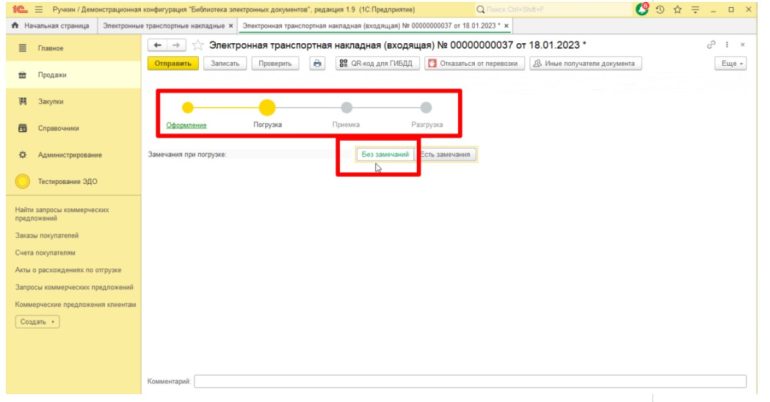
Task: Open the history clock icon
Action: click(x=660, y=9)
